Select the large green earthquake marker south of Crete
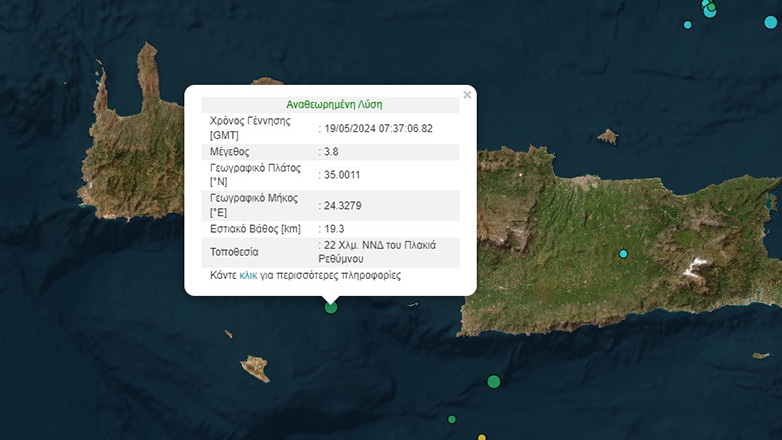782x440 pixels. [493, 381]
